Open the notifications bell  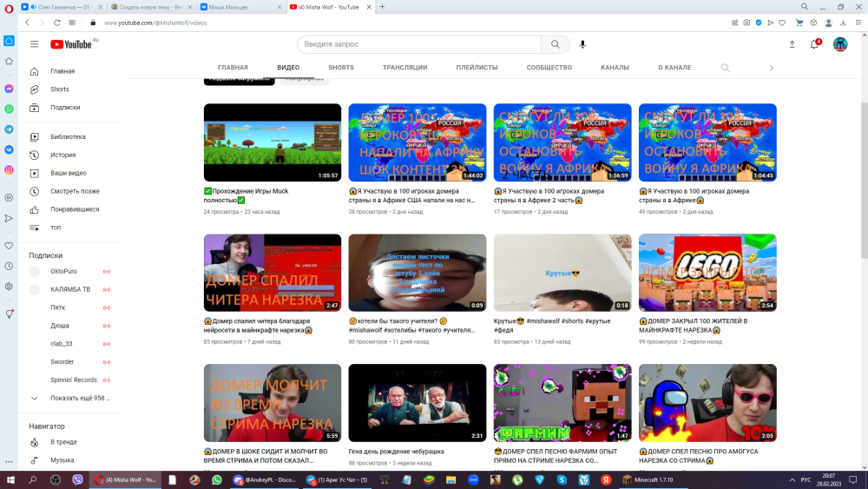(x=815, y=44)
